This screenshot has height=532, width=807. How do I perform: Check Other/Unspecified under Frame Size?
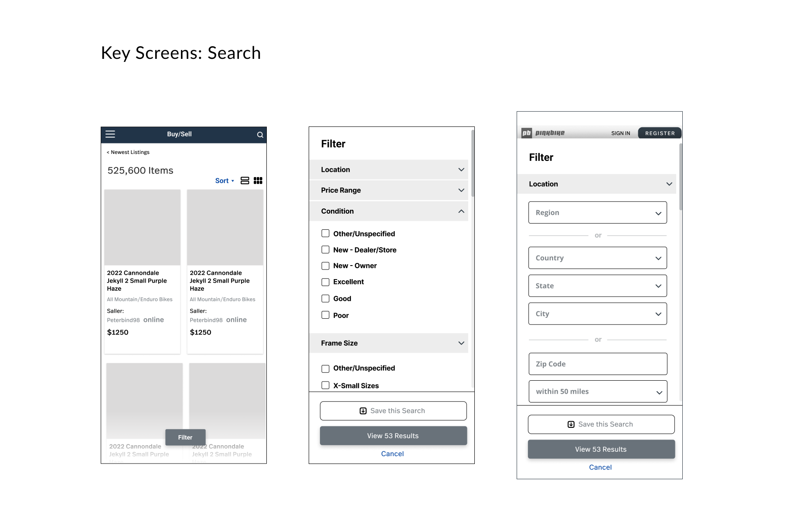(325, 368)
